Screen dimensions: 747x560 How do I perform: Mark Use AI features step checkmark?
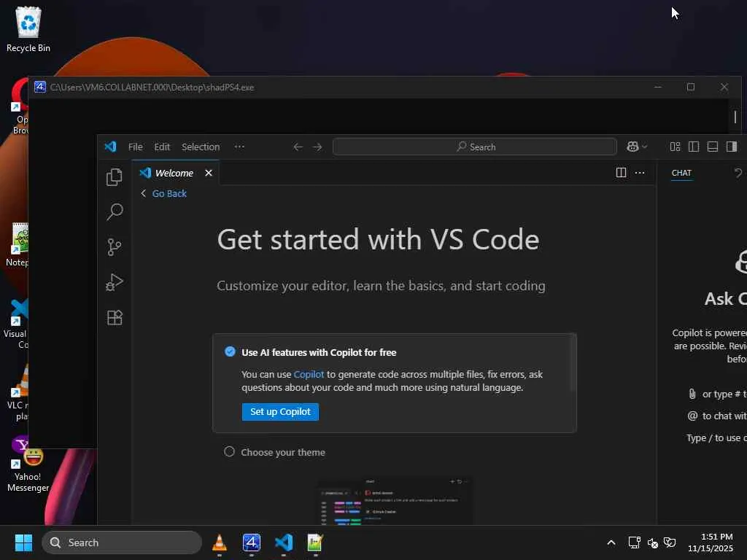[230, 352]
